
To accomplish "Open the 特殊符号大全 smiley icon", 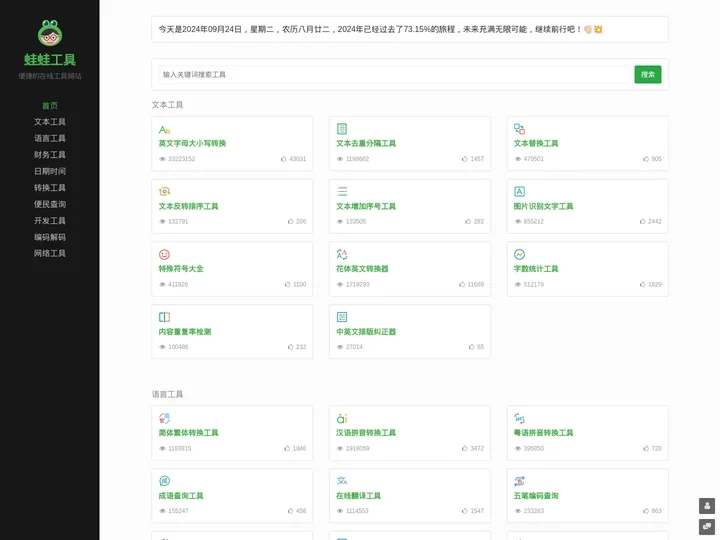I will (164, 254).
